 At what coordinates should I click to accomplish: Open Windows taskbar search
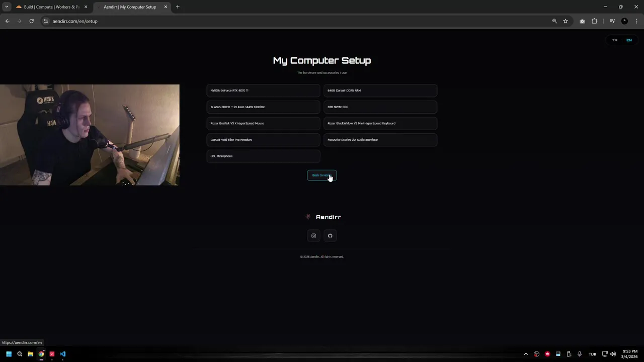point(20,354)
